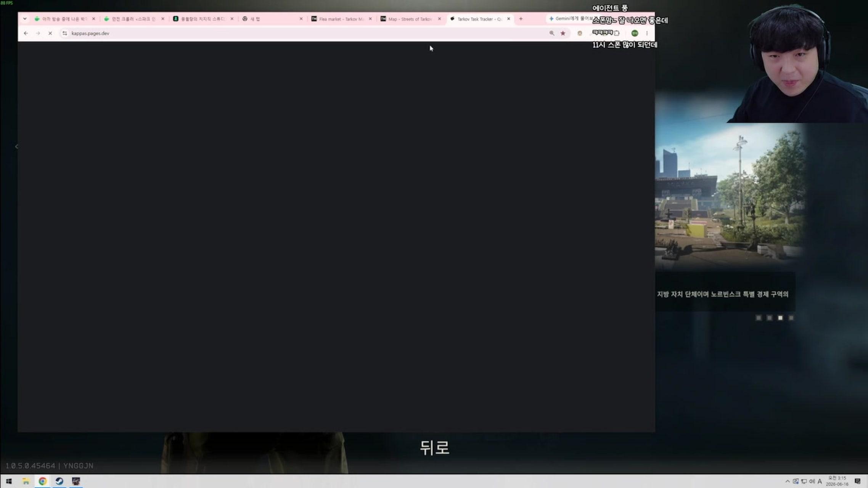Image resolution: width=868 pixels, height=488 pixels.
Task: Open the Chrome extension icon next to the bookmark star
Action: (580, 33)
